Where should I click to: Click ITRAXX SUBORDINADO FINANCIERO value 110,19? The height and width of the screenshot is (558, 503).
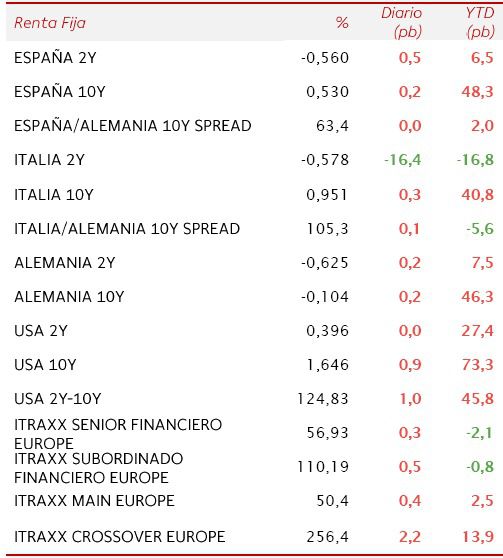(x=323, y=467)
